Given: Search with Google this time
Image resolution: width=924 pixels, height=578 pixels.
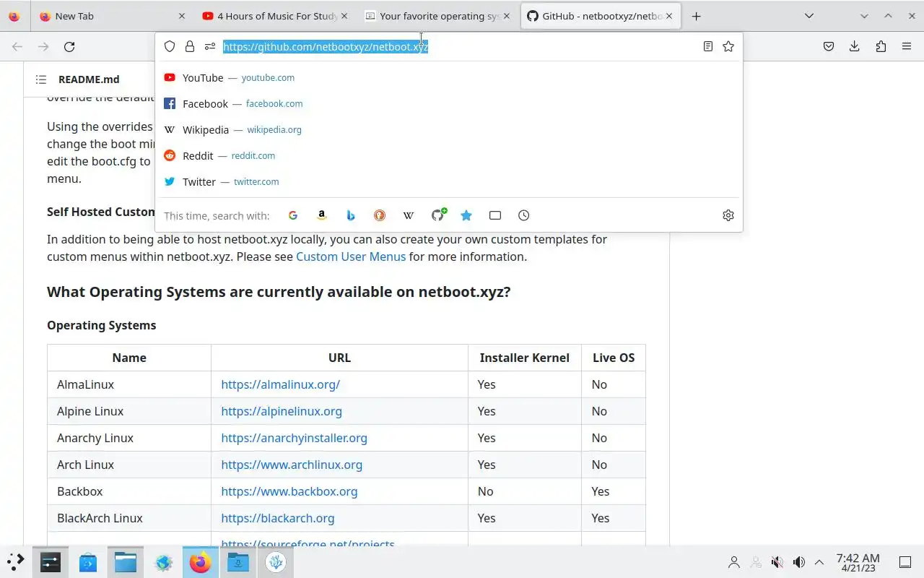Looking at the screenshot, I should click(293, 215).
